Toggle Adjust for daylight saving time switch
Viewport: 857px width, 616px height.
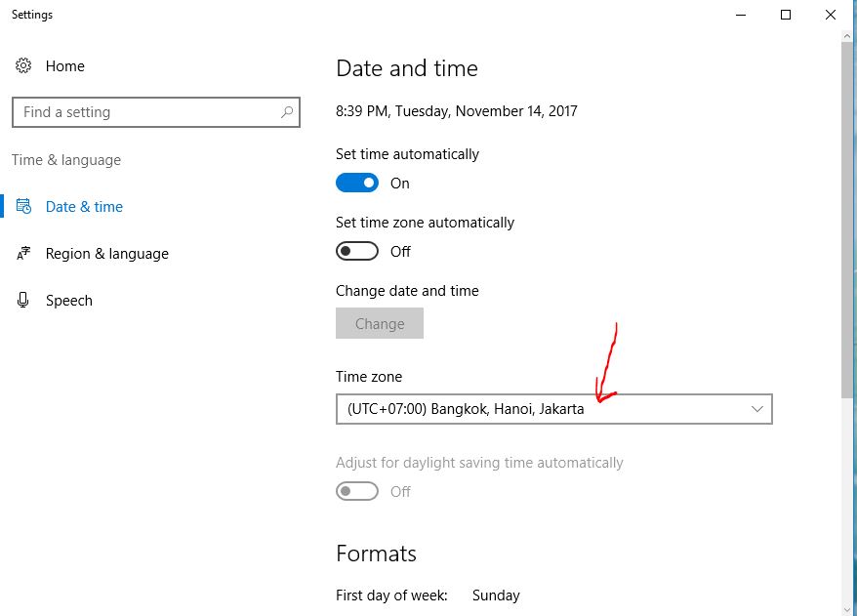point(357,492)
